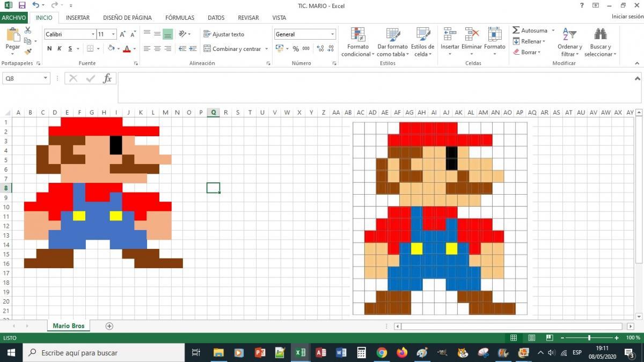
Task: Click the Pegar paste icon
Action: click(13, 36)
